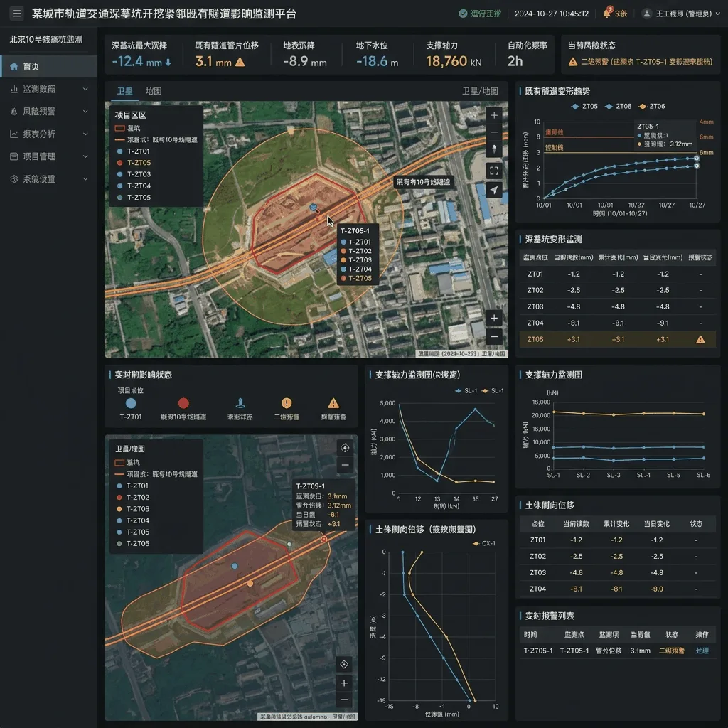Click the blue monitoring marker inside the red pit
The image size is (728, 728).
pos(314,207)
